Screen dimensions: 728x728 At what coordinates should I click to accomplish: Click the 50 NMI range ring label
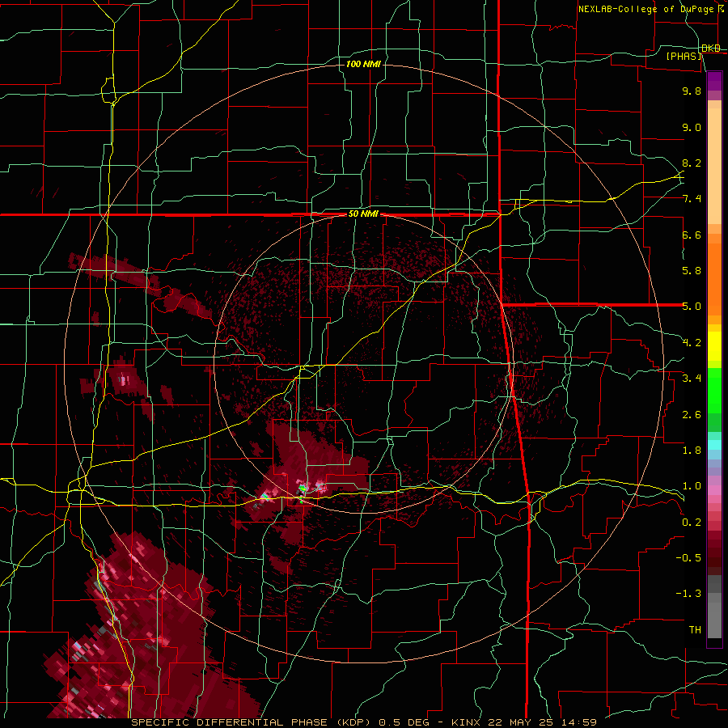pyautogui.click(x=363, y=214)
